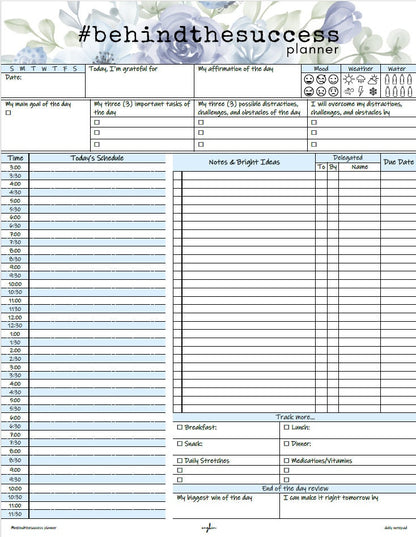The height and width of the screenshot is (537, 416).
Task: Click the 12:30 time slot label
Action: (x=15, y=326)
